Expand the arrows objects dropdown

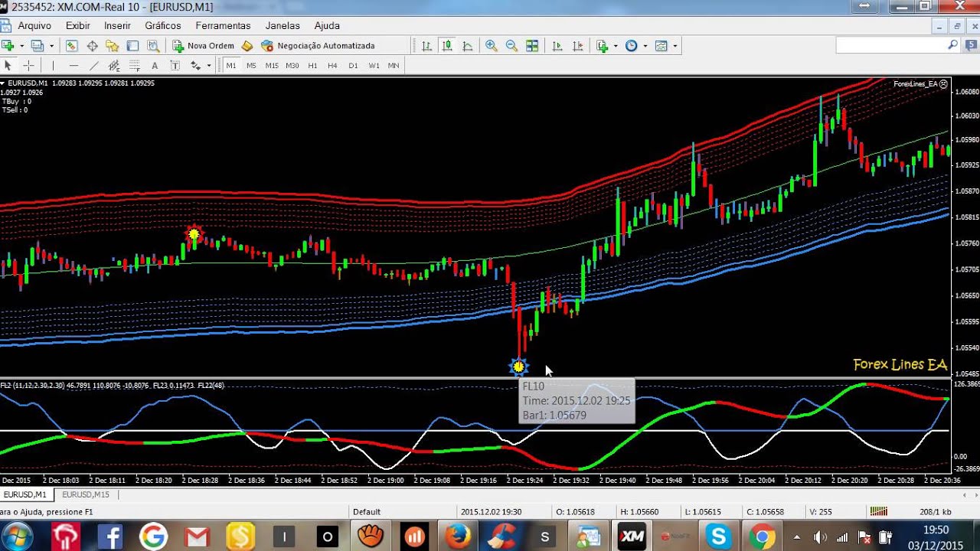(208, 66)
